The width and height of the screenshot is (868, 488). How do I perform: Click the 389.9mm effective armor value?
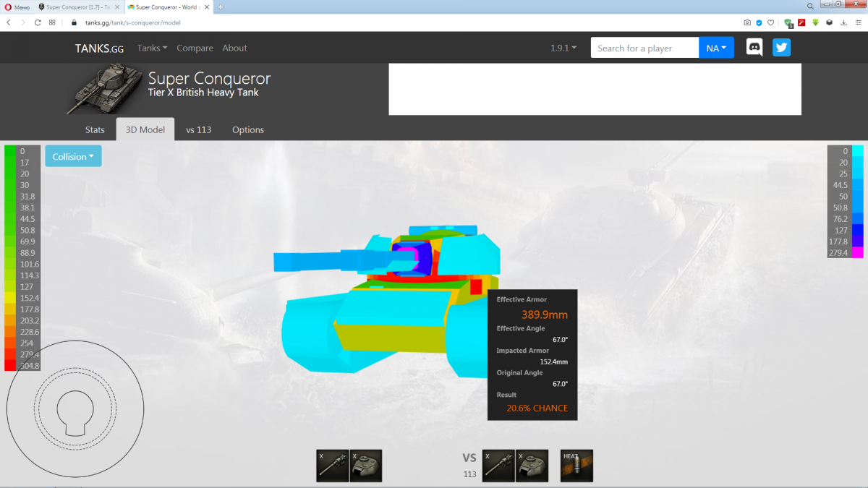544,314
